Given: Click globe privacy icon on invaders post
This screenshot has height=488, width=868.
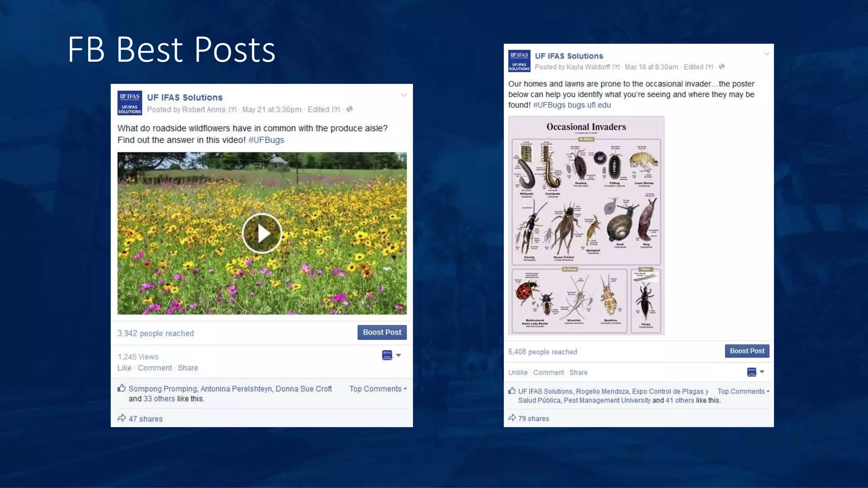Looking at the screenshot, I should (722, 67).
